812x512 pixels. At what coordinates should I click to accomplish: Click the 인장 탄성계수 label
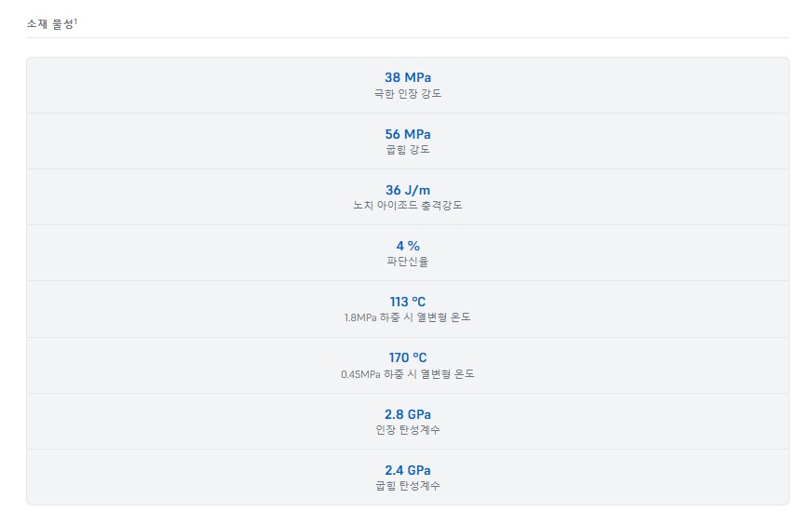coord(408,429)
